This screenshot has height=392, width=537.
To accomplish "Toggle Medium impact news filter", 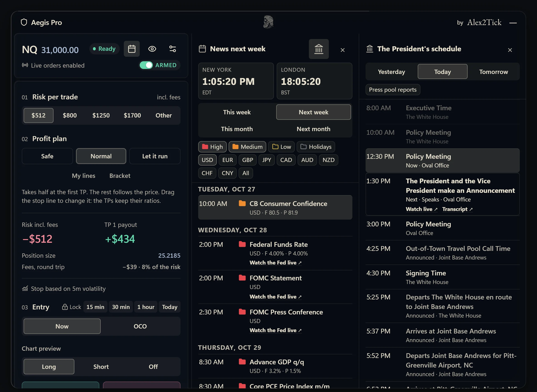I will pos(247,147).
